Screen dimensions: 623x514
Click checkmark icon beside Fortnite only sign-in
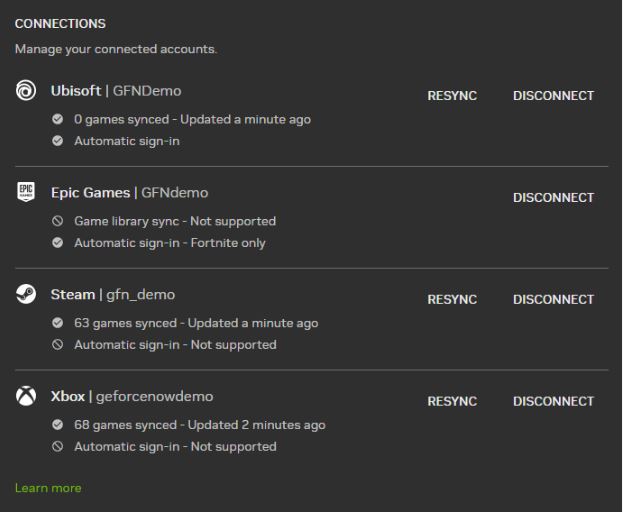(x=58, y=243)
